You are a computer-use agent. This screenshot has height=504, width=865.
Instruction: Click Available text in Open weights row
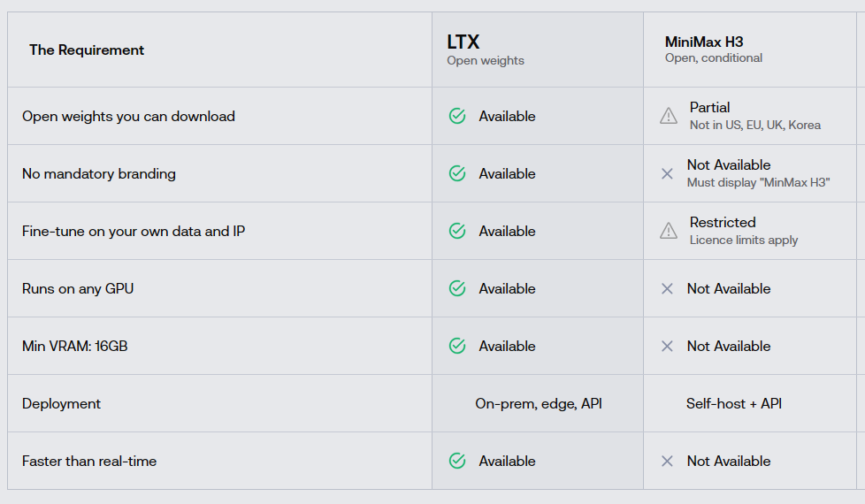pyautogui.click(x=507, y=117)
